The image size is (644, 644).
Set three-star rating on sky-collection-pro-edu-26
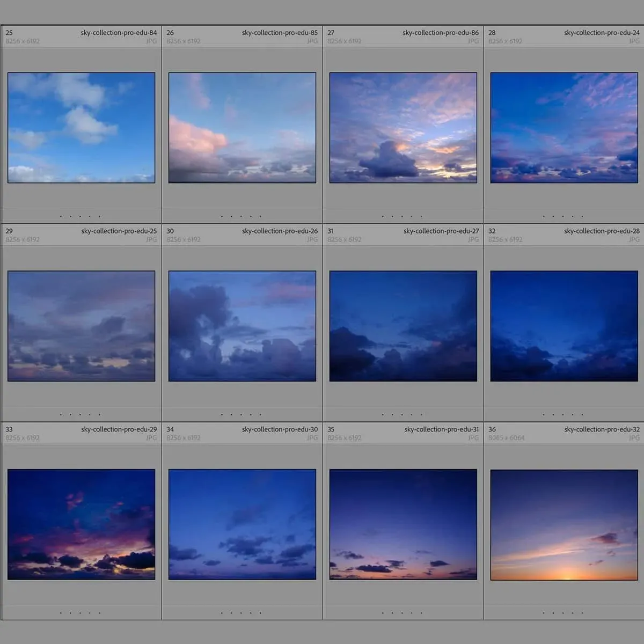pyautogui.click(x=241, y=414)
